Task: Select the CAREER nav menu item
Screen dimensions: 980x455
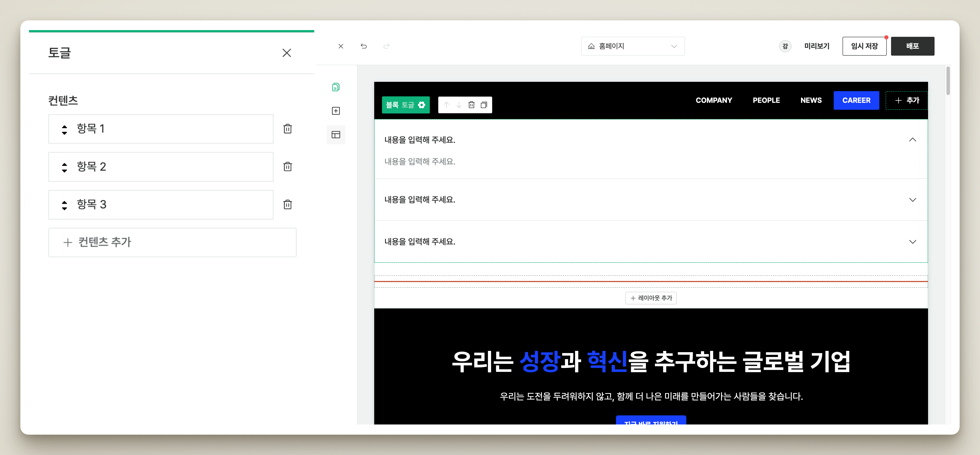Action: tap(856, 100)
